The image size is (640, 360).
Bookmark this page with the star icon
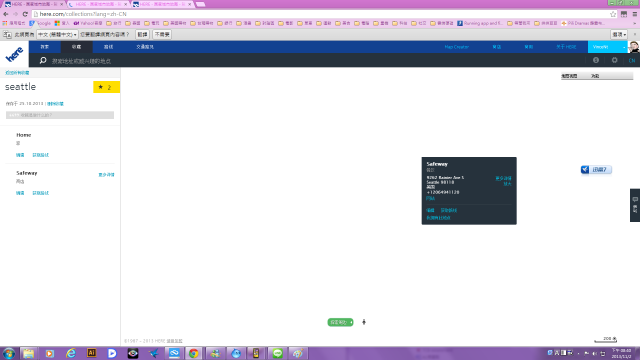(613, 14)
